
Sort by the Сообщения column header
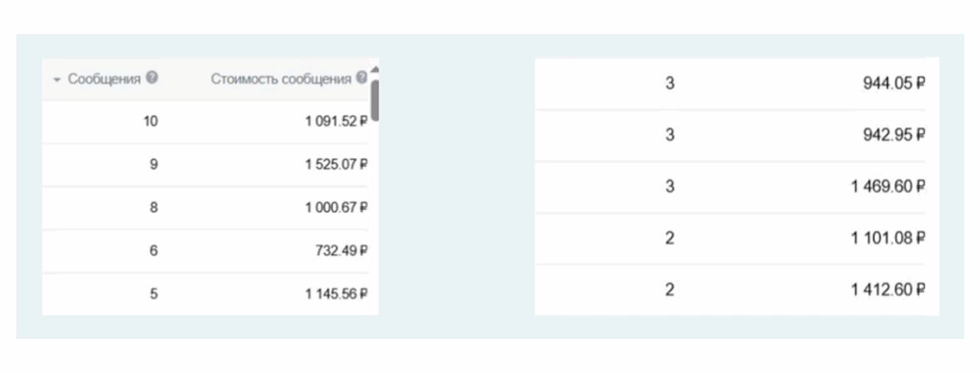click(105, 79)
